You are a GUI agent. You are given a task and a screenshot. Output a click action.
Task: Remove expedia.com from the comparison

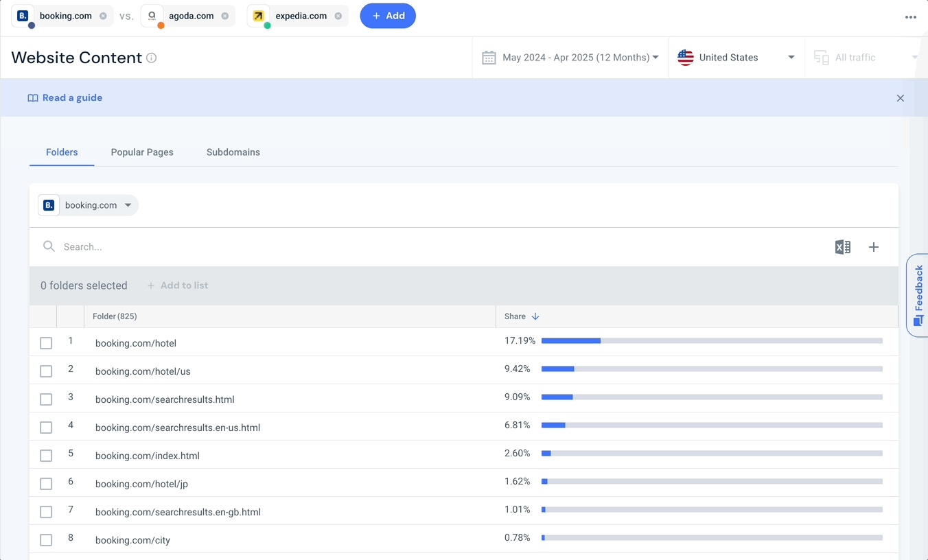point(338,16)
